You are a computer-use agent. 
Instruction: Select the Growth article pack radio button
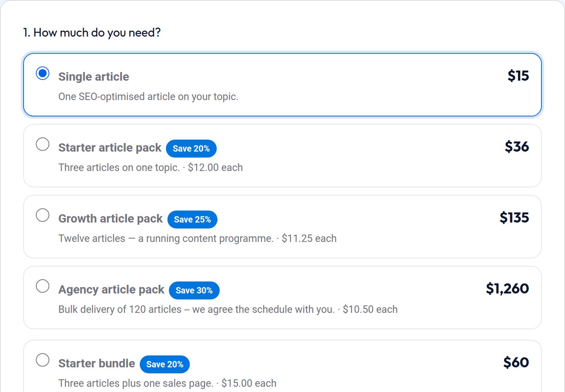point(42,215)
